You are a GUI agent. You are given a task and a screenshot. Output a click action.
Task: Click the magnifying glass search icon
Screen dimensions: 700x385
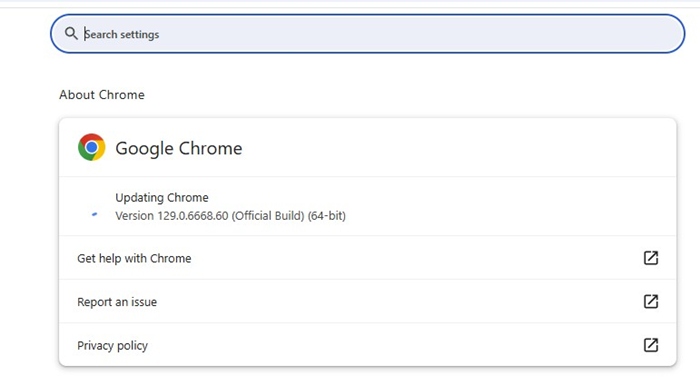tap(71, 33)
